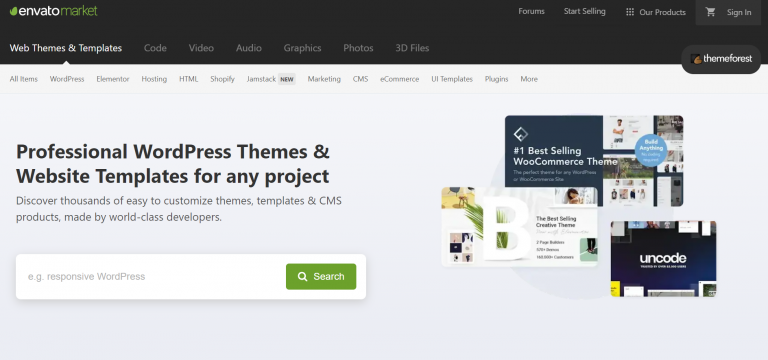Click the Envato Market logo
The height and width of the screenshot is (360, 768).
53,11
